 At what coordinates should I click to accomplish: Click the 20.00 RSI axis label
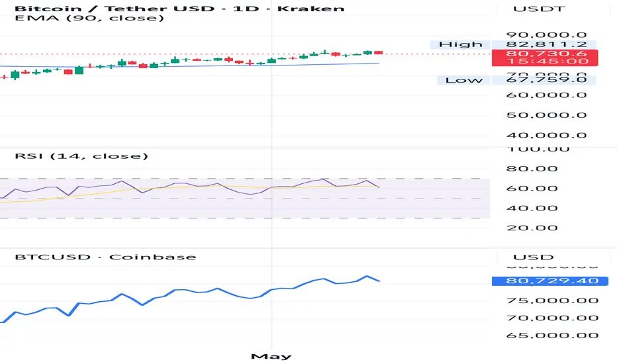532,228
